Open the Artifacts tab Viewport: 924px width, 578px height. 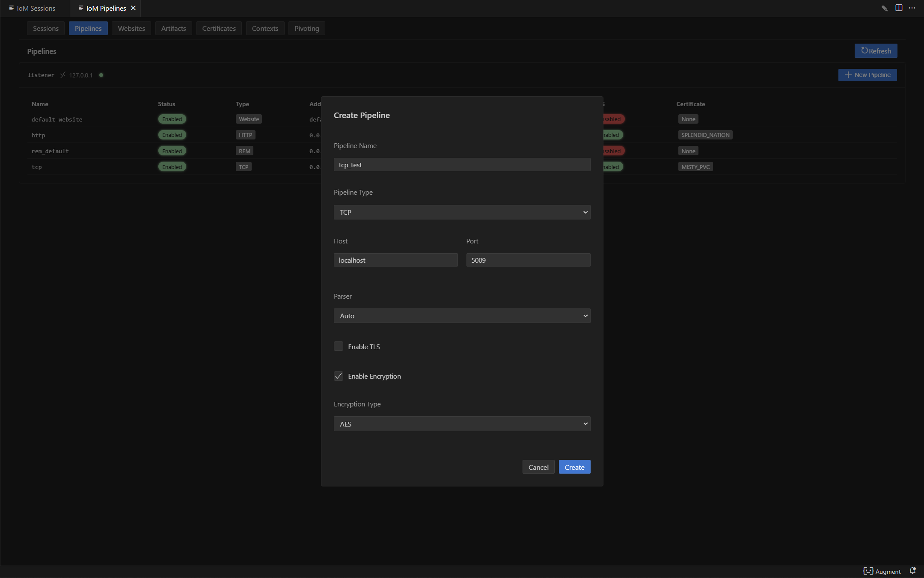coord(173,28)
